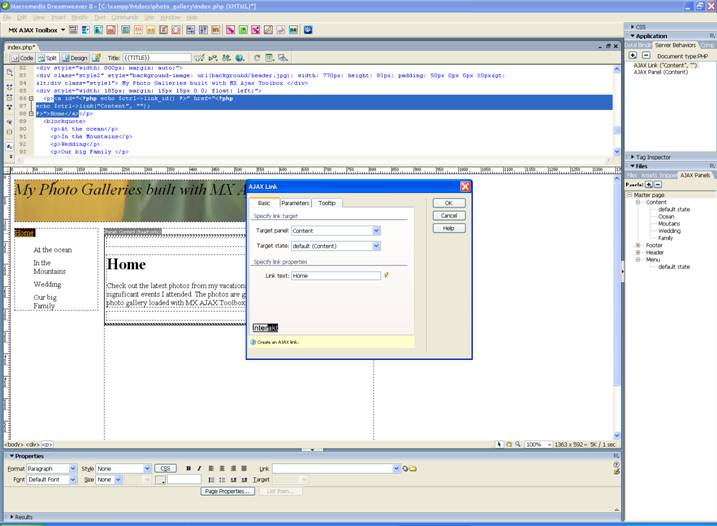Screen dimensions: 717x526
Task: Click the file management icon
Action: coord(226,58)
